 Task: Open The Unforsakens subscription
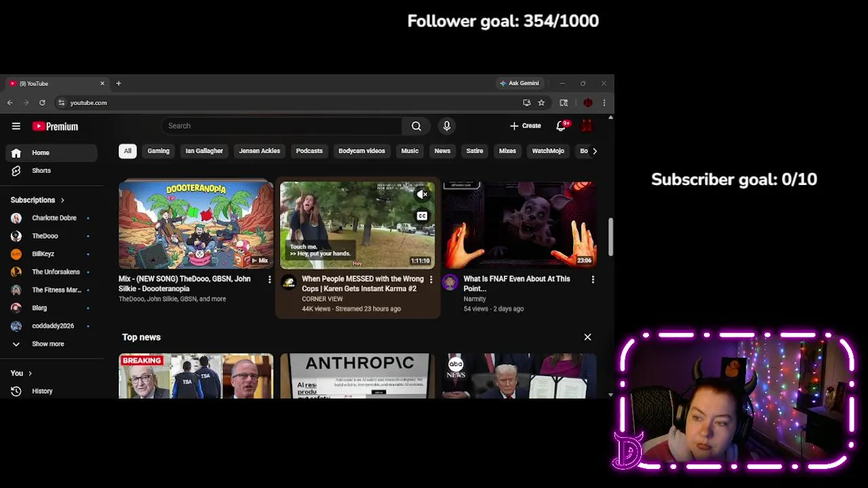tap(52, 272)
